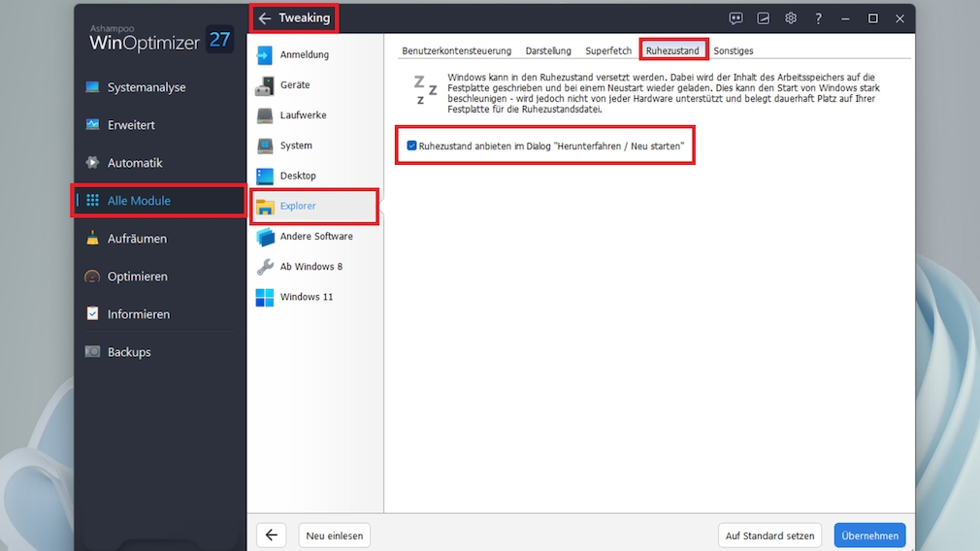Open Automatik in the sidebar

(x=135, y=163)
